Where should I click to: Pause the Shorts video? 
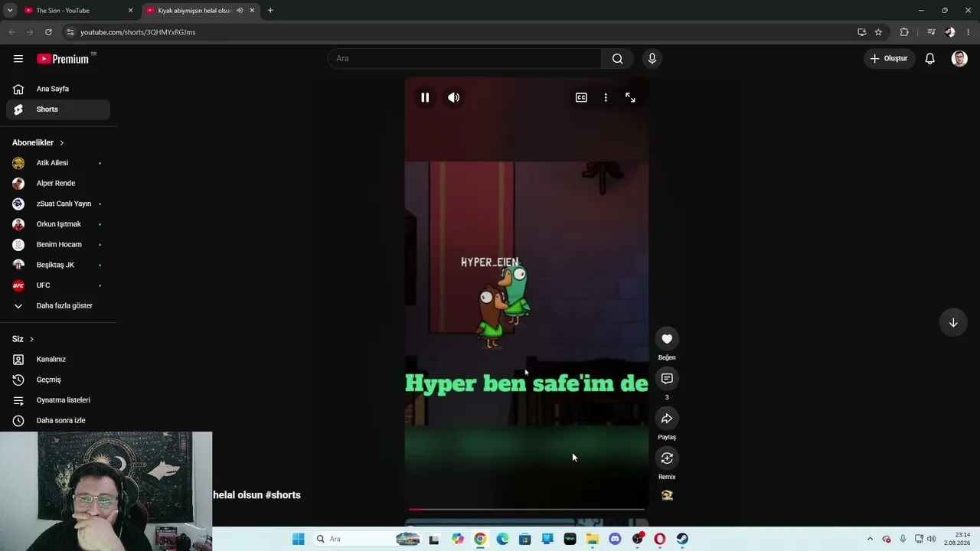tap(425, 97)
